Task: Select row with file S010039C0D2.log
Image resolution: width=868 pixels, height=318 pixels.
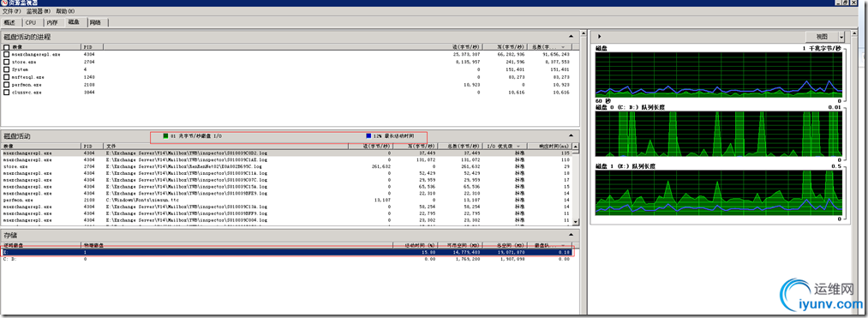Action: pyautogui.click(x=287, y=153)
